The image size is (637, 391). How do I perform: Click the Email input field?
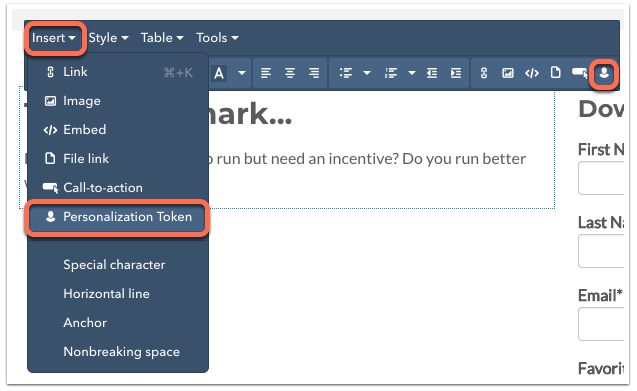click(601, 324)
